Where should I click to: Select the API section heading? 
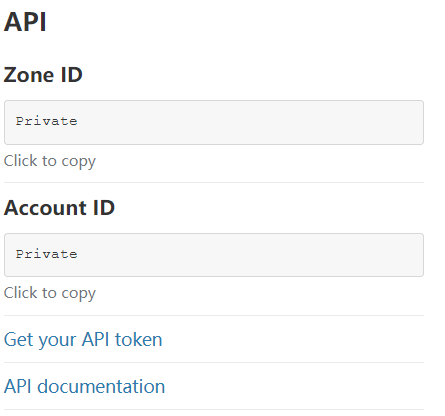(25, 22)
